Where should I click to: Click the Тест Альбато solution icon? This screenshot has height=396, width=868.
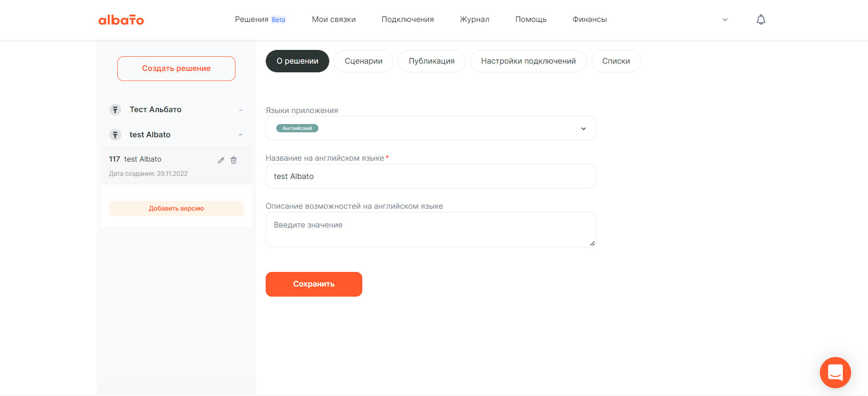[x=115, y=110]
